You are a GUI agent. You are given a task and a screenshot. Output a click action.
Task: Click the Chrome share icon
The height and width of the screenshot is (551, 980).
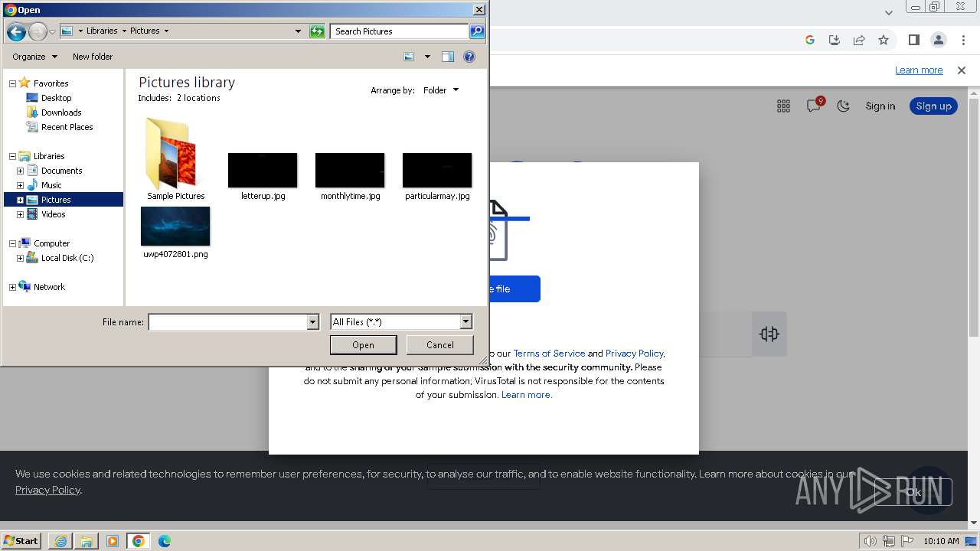click(859, 40)
